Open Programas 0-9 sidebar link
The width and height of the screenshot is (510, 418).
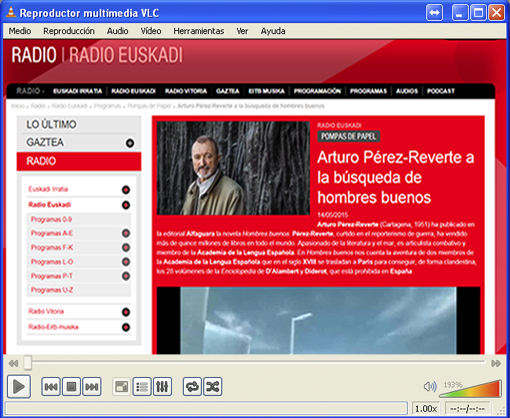coord(51,219)
